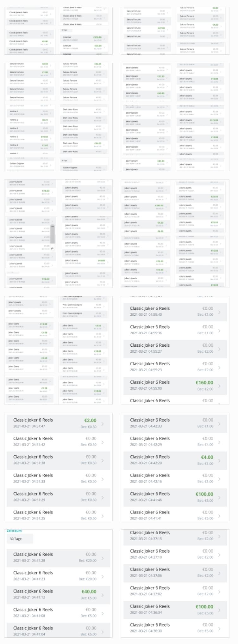Click the arrow on the 04:36:34 €100.00 row
The height and width of the screenshot is (644, 238).
pyautogui.click(x=219, y=610)
